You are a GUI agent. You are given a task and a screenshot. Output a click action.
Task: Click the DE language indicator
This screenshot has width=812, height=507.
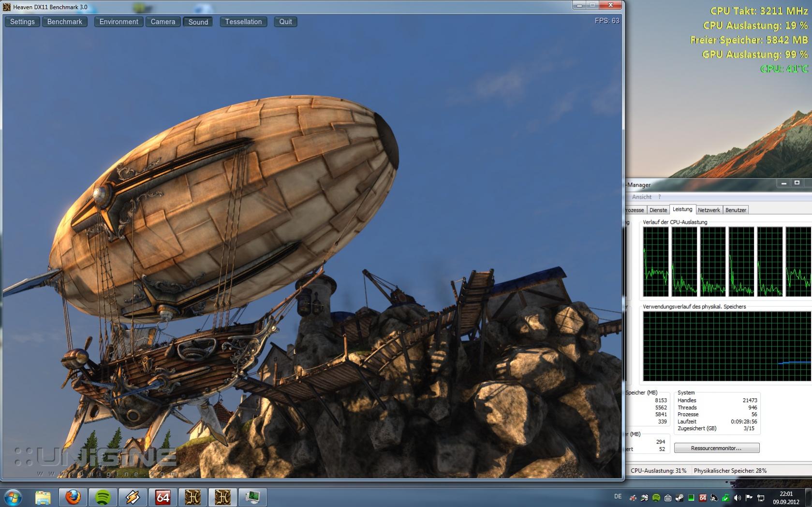click(x=618, y=496)
